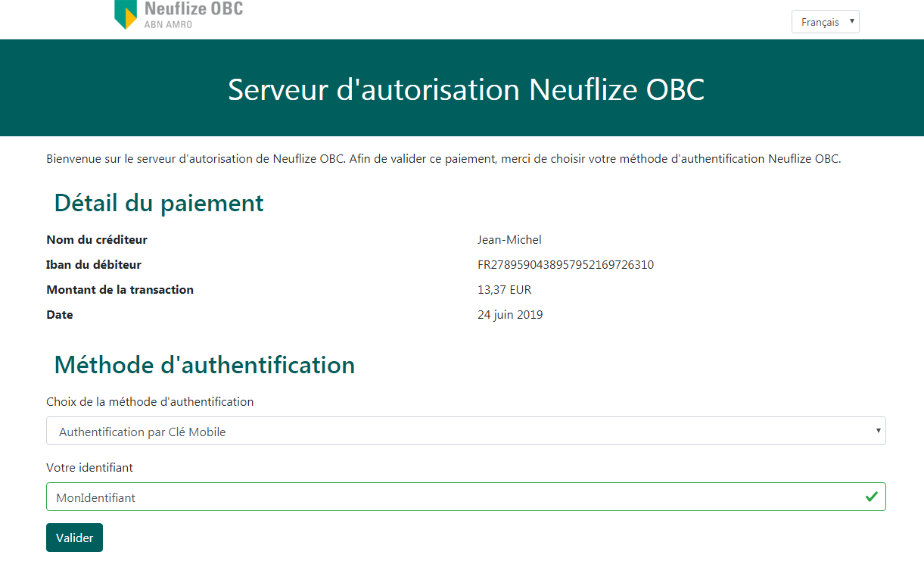Select the creditor name Jean-Michel
924x561 pixels.
pos(509,240)
